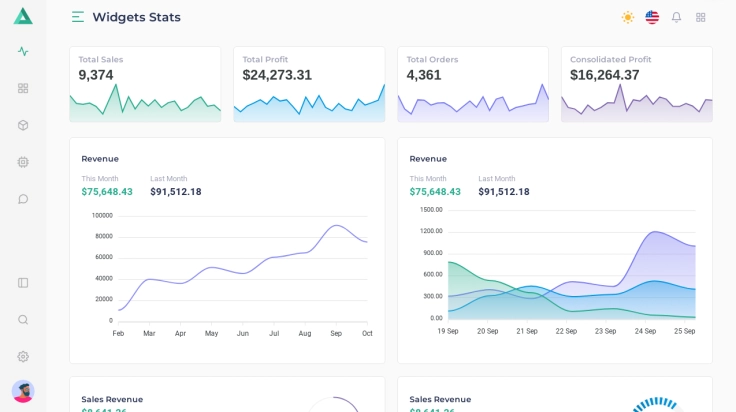
Task: Toggle the hamburger menu next to Widgets Stats
Action: 78,17
